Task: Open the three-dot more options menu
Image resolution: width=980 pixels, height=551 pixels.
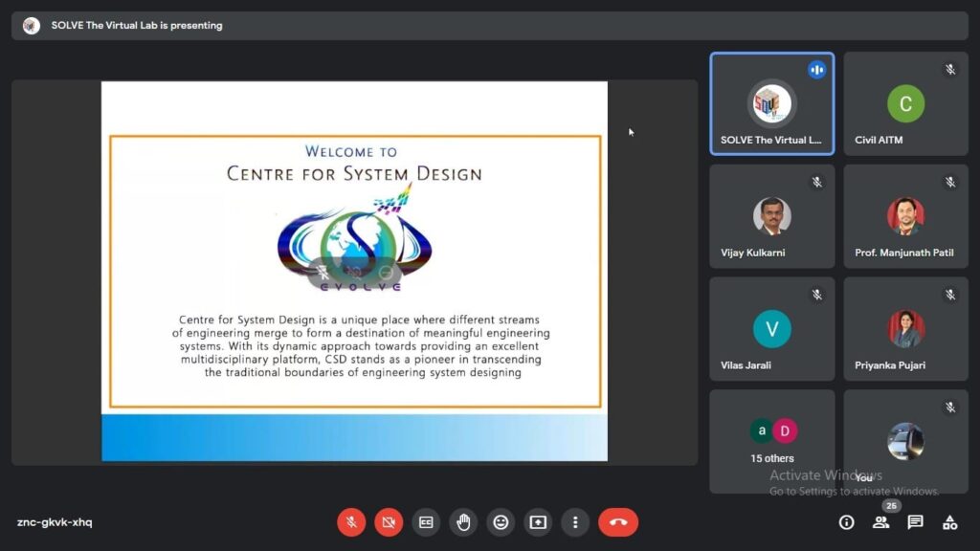Action: point(575,522)
